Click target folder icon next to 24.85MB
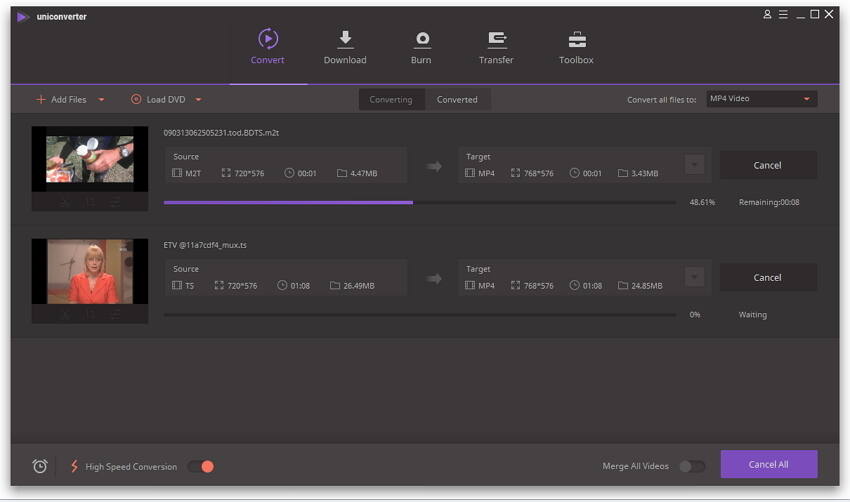The height and width of the screenshot is (502, 850). tap(623, 285)
